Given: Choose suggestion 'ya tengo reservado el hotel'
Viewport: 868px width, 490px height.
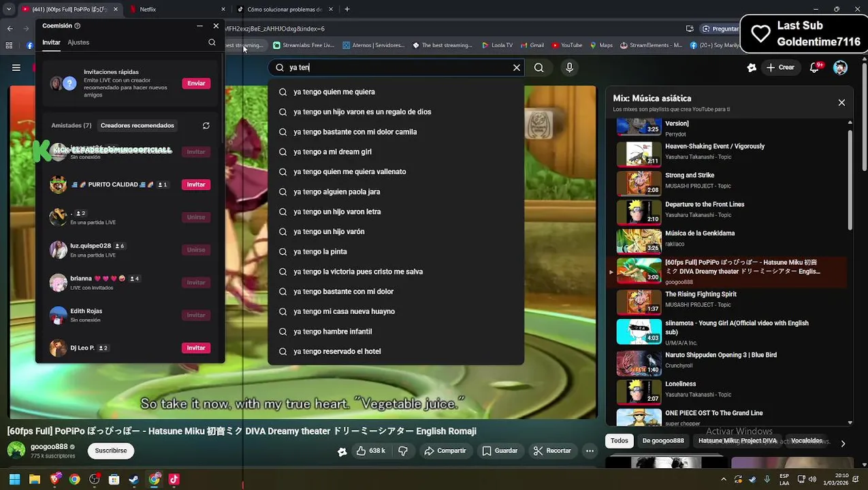Looking at the screenshot, I should [396, 351].
